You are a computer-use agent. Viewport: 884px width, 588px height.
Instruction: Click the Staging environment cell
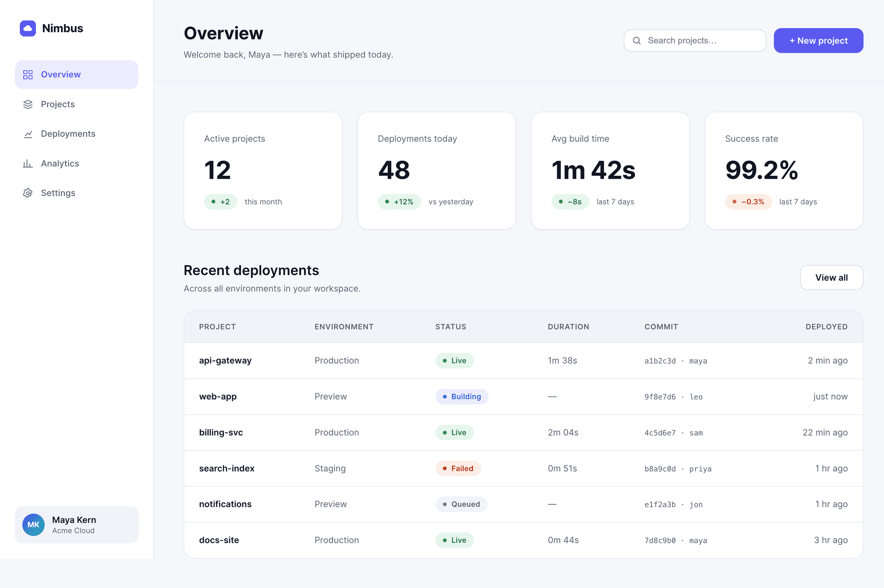(x=330, y=469)
